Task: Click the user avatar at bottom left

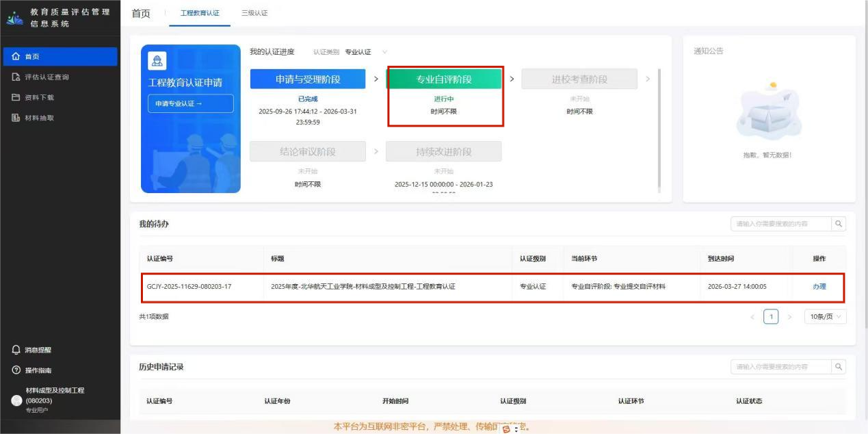Action: [x=17, y=400]
